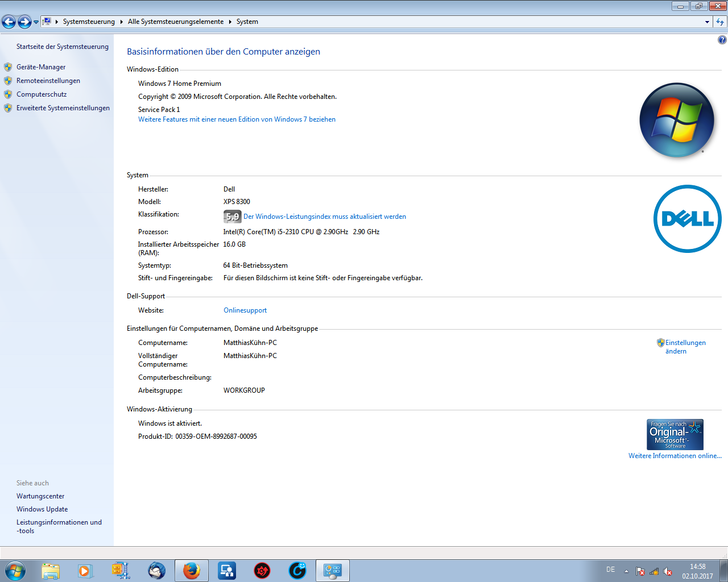Screen dimensions: 728x582
Task: Click the control panel icon in address bar
Action: 47,22
